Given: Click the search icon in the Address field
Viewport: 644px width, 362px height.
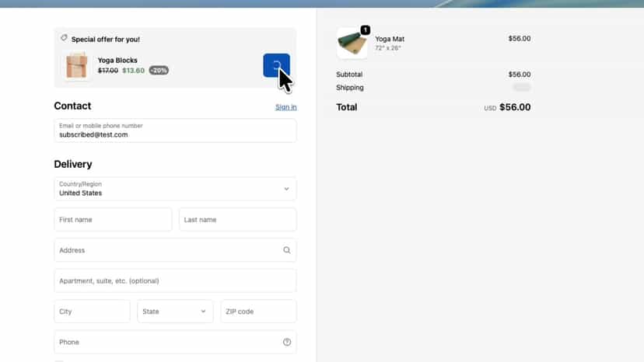Looking at the screenshot, I should pos(287,250).
